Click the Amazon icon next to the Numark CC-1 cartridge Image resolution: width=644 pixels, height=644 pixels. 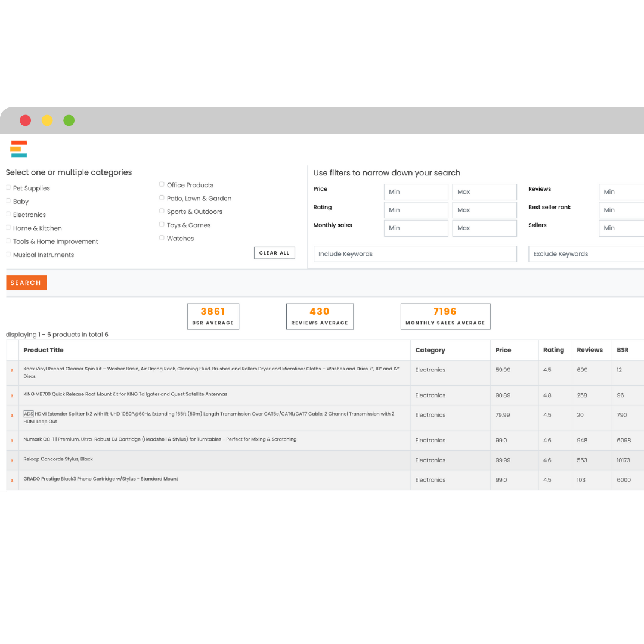[12, 440]
